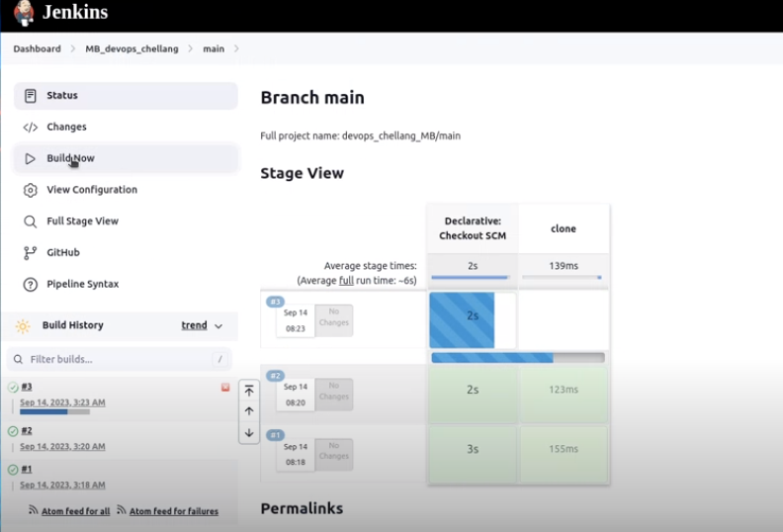
Task: Open Atom feed for all
Action: pos(75,511)
